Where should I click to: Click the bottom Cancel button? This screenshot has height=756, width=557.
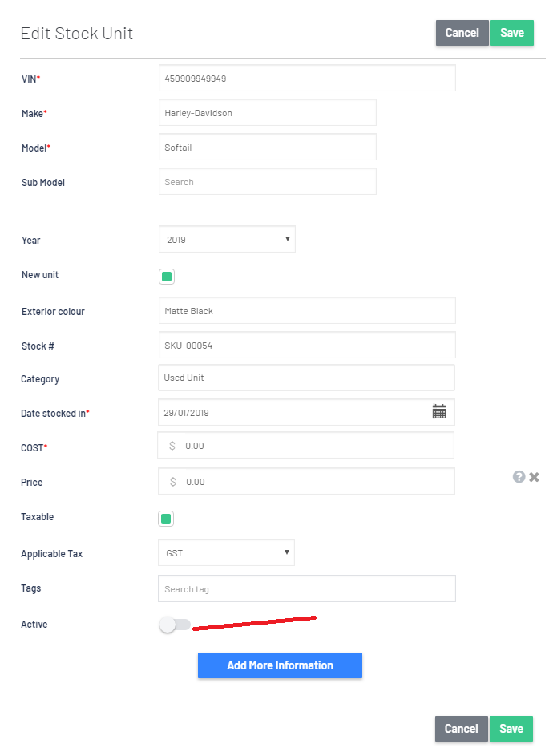tap(461, 729)
